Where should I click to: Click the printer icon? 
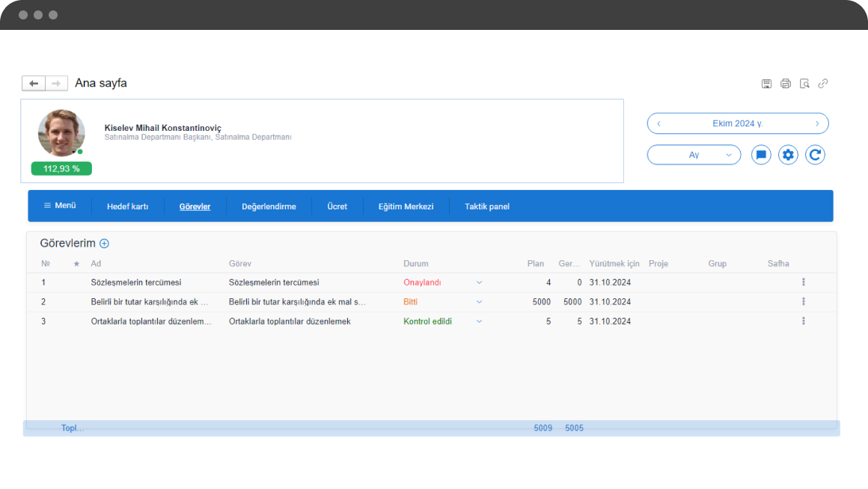(786, 84)
